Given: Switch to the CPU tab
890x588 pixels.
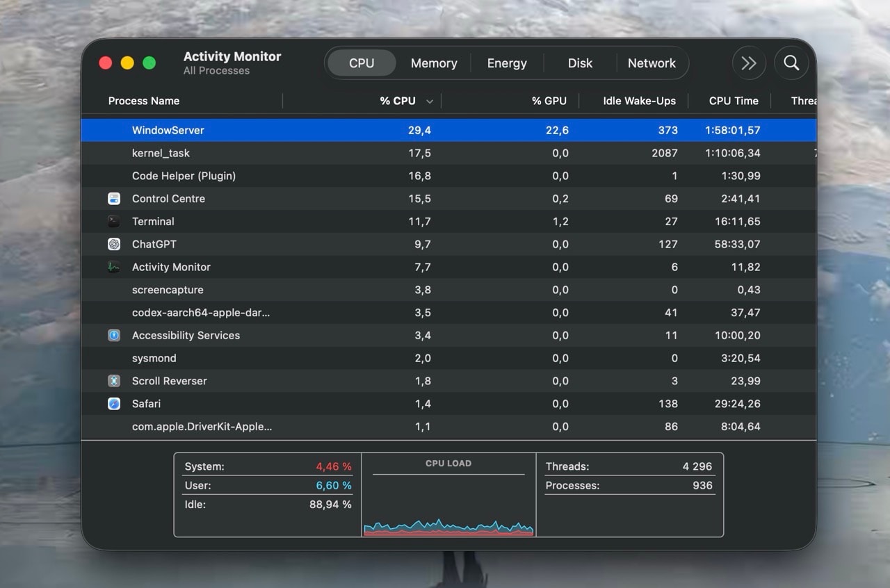Looking at the screenshot, I should tap(362, 63).
